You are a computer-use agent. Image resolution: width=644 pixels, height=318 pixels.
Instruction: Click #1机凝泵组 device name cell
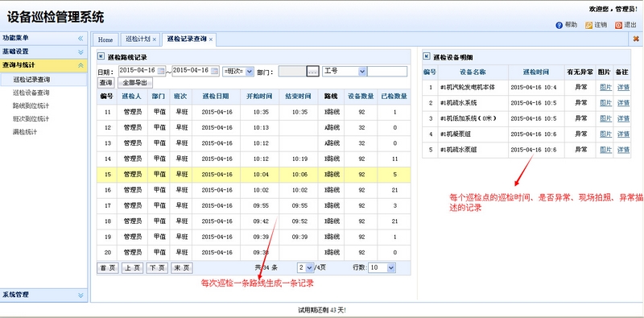[x=473, y=134]
